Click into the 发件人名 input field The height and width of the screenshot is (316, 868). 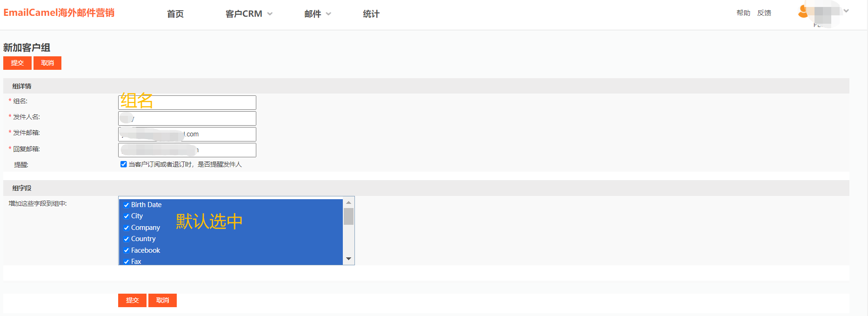point(187,118)
